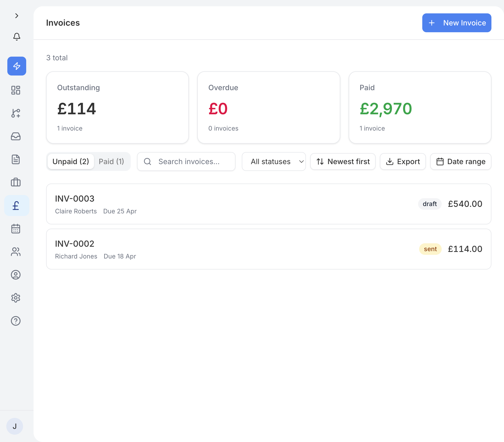Select the inbox icon in the sidebar
Screen dimensions: 504x442
point(15,136)
